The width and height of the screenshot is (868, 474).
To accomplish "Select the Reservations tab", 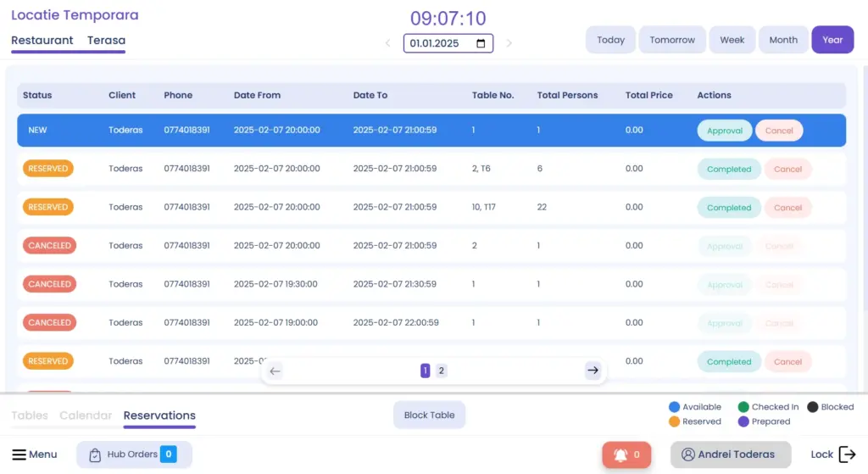I will tap(159, 415).
